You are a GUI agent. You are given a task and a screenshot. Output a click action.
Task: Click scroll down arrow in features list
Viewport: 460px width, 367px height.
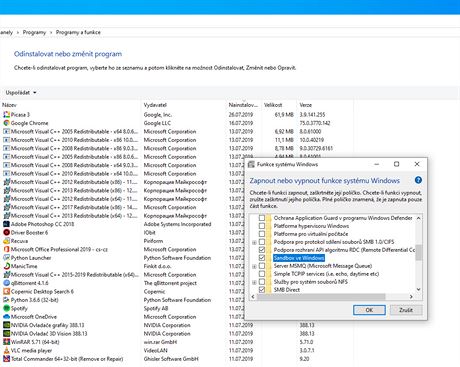tap(419, 289)
